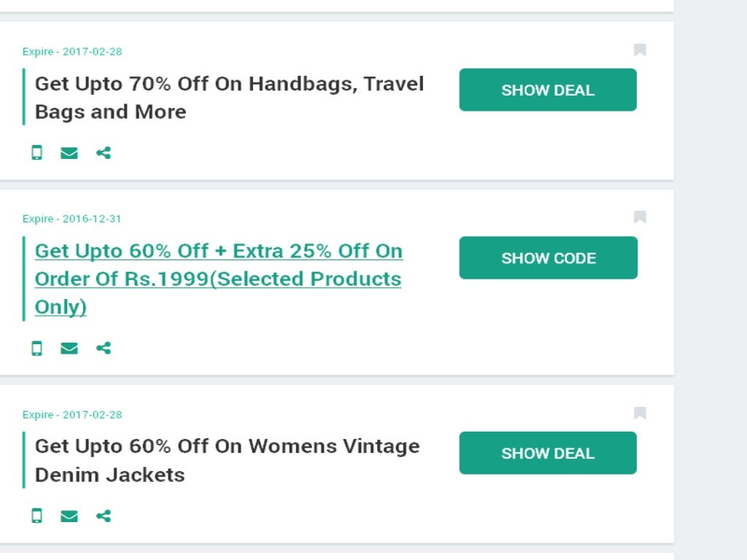Screen dimensions: 747x560
Task: Share the Vintage Denim Jackets deal
Action: (x=104, y=516)
